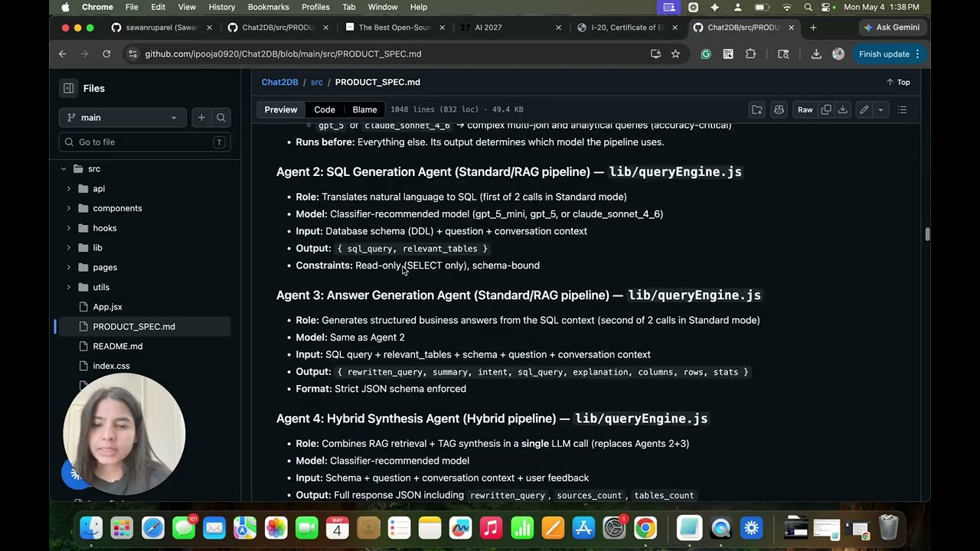The image size is (980, 551).
Task: Expand the components folder
Action: coord(68,208)
